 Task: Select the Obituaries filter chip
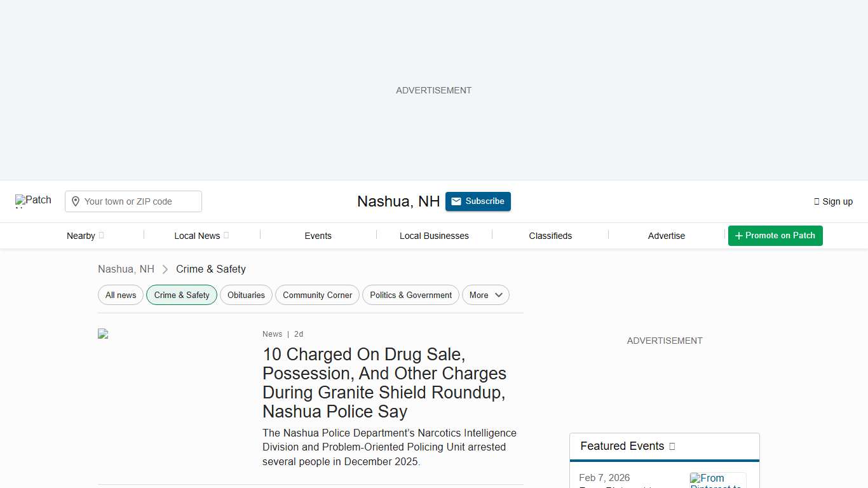coord(246,295)
